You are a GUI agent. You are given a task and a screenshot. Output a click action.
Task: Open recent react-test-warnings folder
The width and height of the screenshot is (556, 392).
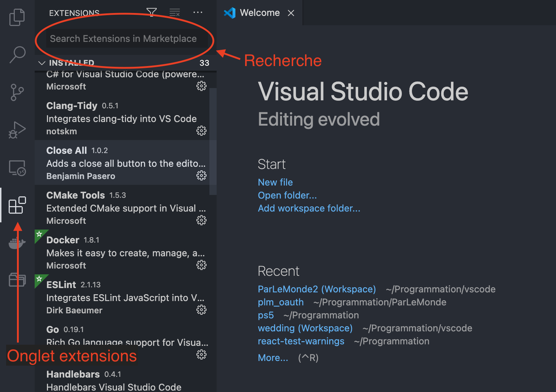[301, 341]
